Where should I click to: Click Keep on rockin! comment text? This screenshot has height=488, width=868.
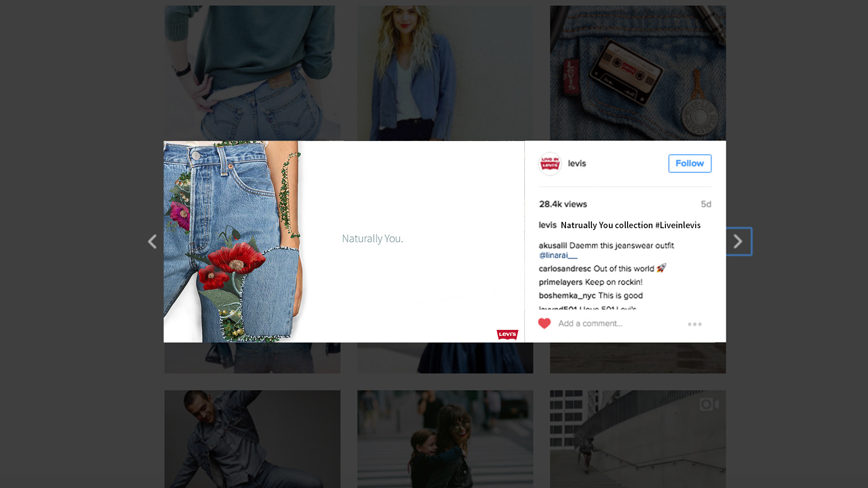click(x=613, y=282)
